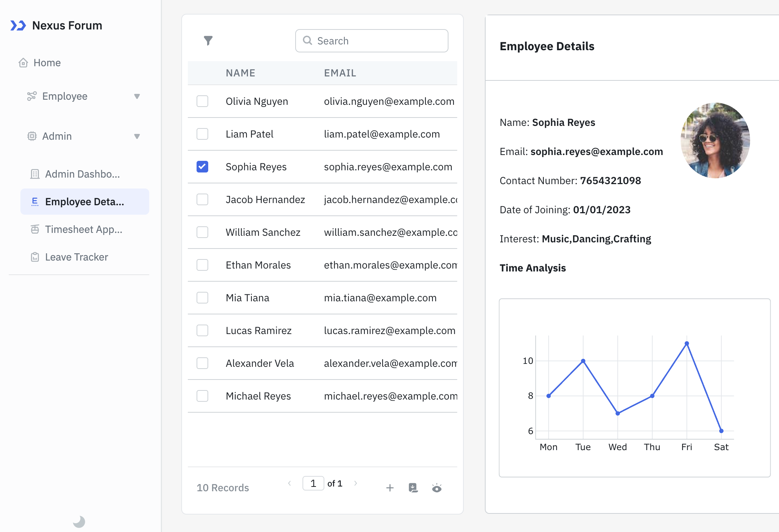Viewport: 779px width, 532px height.
Task: Toggle dark mode with the moon icon
Action: pyautogui.click(x=79, y=522)
